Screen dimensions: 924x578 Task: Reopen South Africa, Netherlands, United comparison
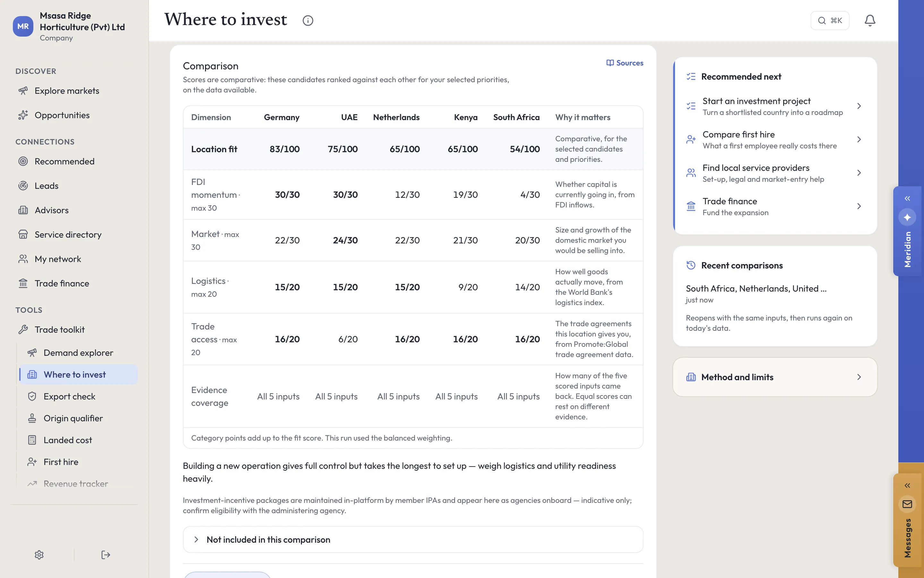tap(775, 293)
